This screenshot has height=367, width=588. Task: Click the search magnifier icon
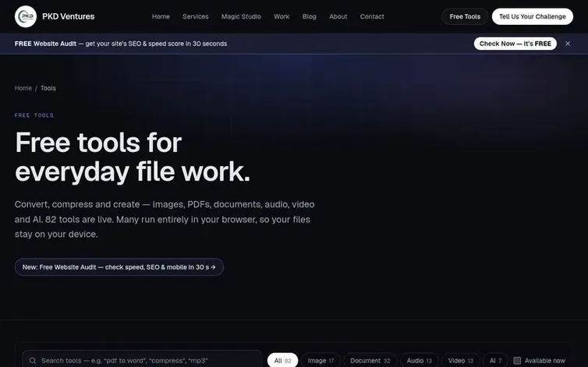[33, 361]
